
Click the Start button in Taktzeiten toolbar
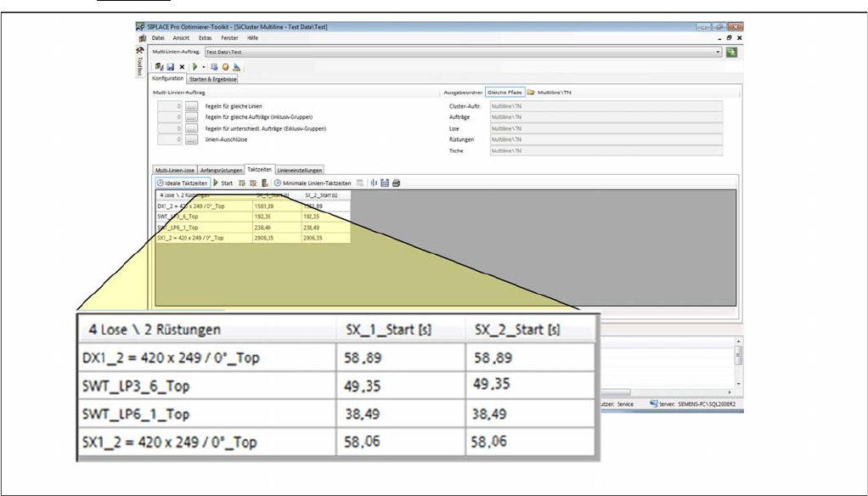pos(223,183)
